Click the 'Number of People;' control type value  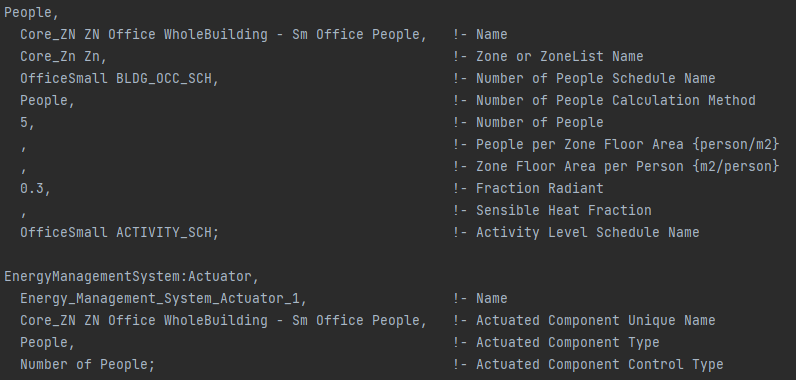click(87, 364)
